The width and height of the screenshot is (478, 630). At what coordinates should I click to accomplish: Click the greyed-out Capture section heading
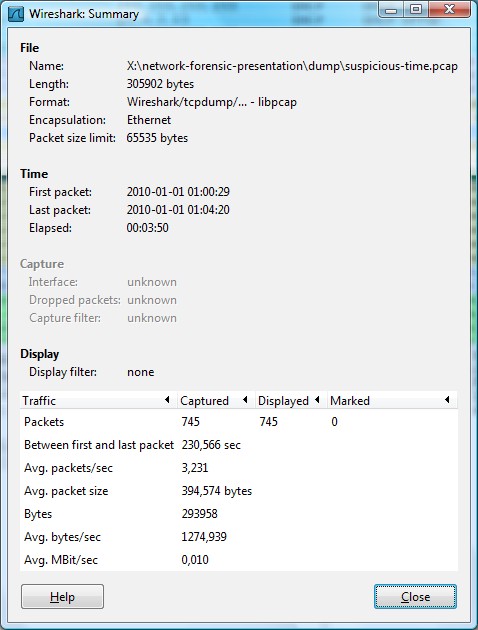[42, 264]
